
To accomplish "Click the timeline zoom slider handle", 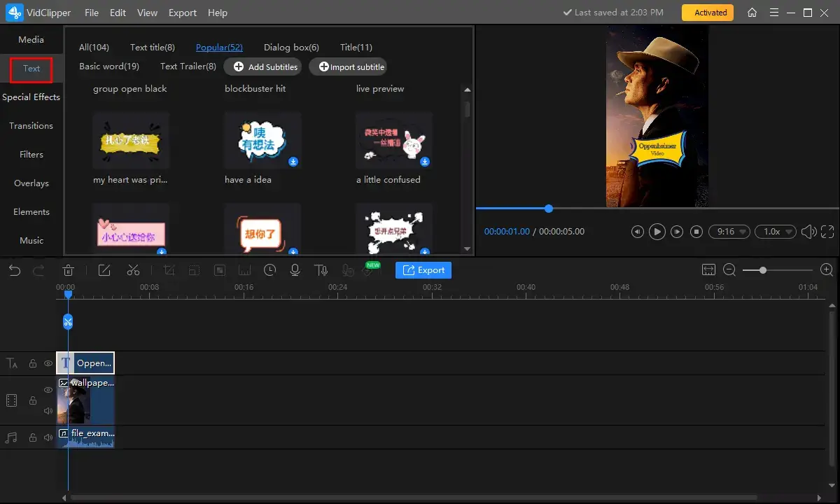I will tap(762, 270).
